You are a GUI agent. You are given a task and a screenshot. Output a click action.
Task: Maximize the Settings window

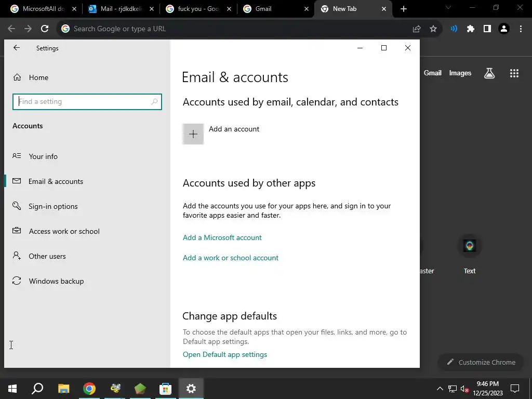pyautogui.click(x=384, y=48)
